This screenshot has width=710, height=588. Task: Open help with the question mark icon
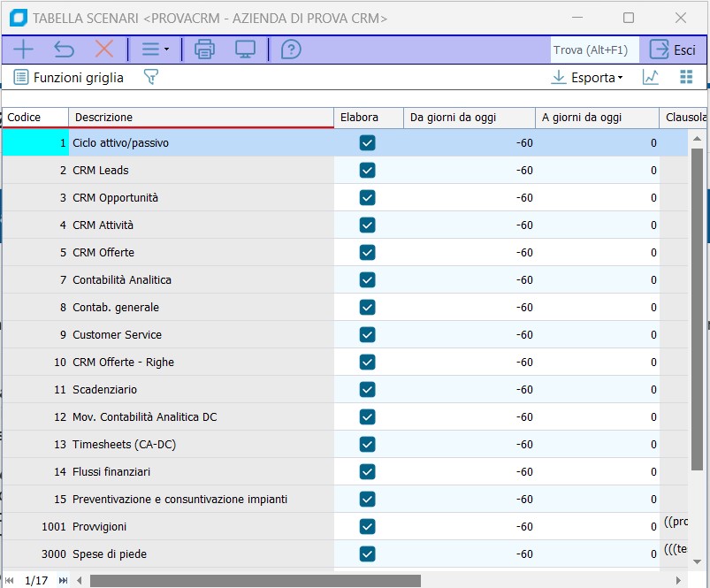290,50
